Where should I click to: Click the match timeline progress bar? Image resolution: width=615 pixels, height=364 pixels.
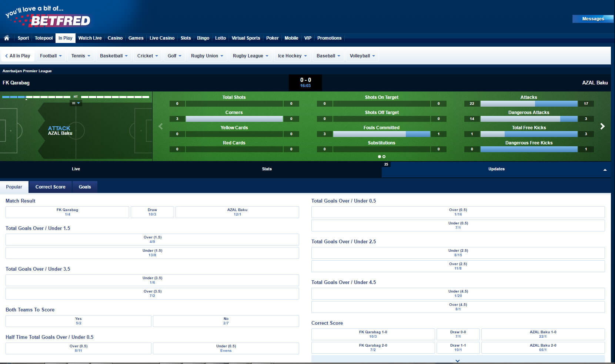(76, 97)
